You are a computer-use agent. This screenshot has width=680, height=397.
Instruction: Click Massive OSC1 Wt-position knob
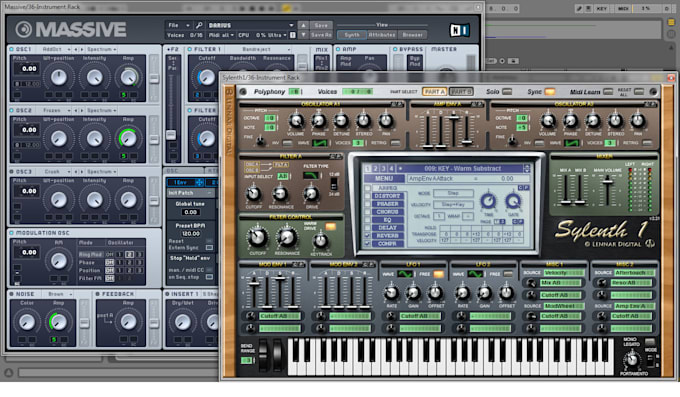click(59, 78)
